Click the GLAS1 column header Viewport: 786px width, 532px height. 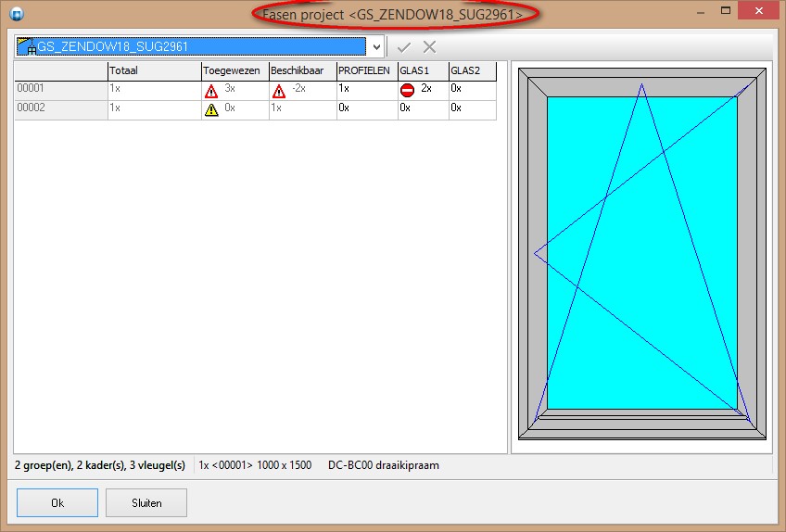point(424,70)
